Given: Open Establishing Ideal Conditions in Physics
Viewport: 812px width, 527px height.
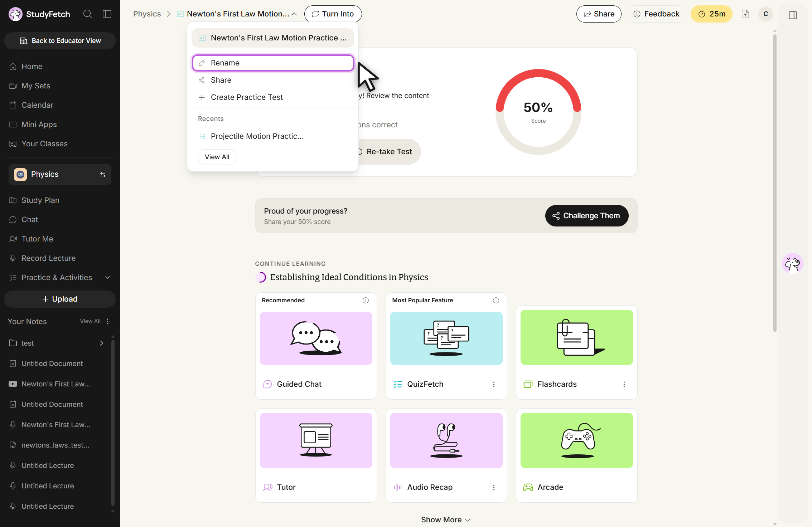Looking at the screenshot, I should (x=349, y=277).
